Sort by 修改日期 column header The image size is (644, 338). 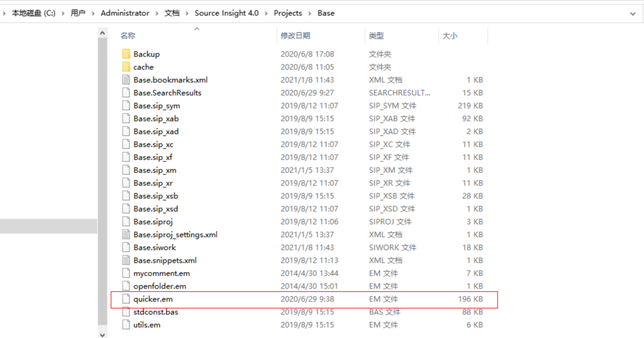295,36
